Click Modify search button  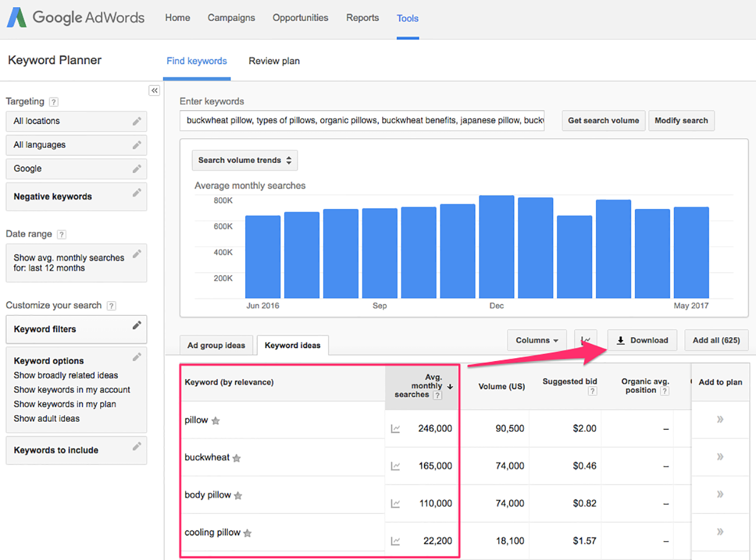point(682,121)
